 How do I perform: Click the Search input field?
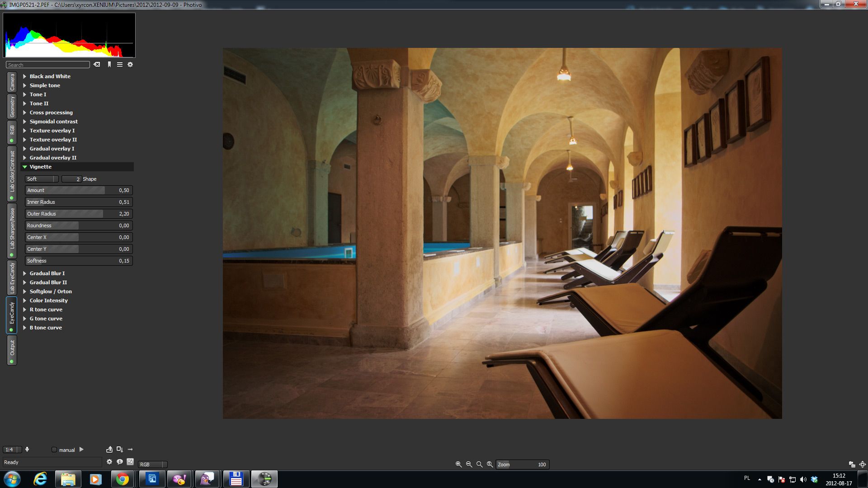tap(48, 65)
